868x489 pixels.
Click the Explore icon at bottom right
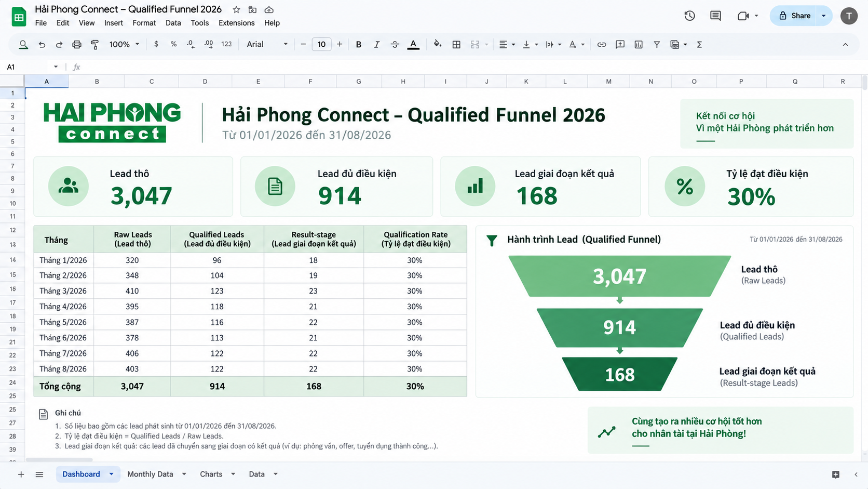pyautogui.click(x=836, y=474)
